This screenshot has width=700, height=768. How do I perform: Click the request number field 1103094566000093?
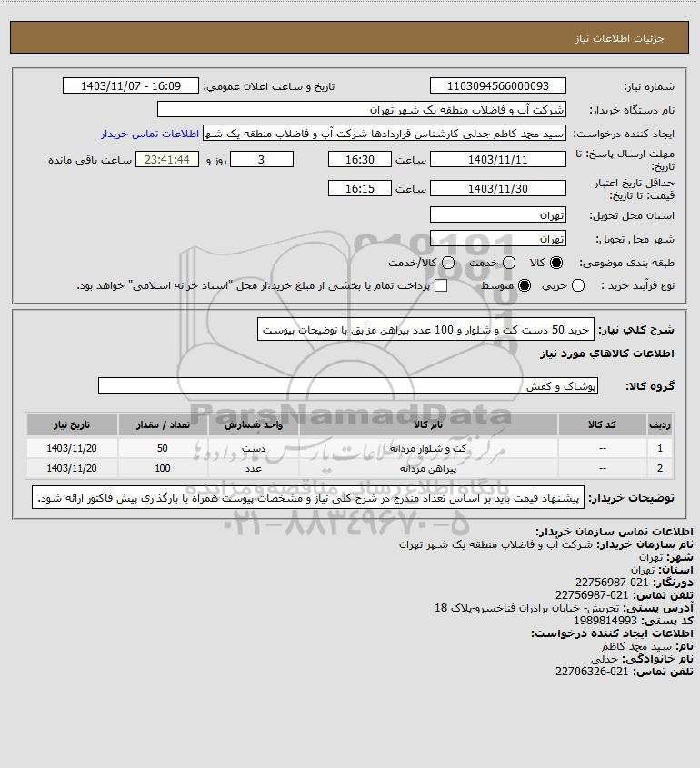(x=497, y=85)
